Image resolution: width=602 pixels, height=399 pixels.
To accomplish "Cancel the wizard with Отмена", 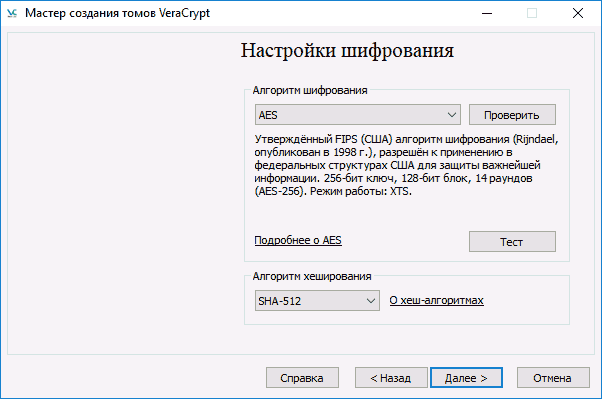I will (553, 378).
